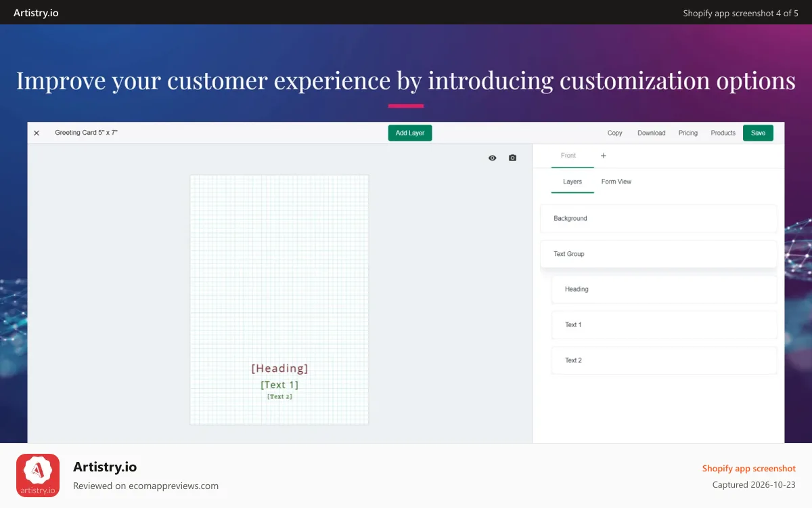The image size is (812, 508).
Task: Add a new side with plus icon
Action: pos(604,156)
